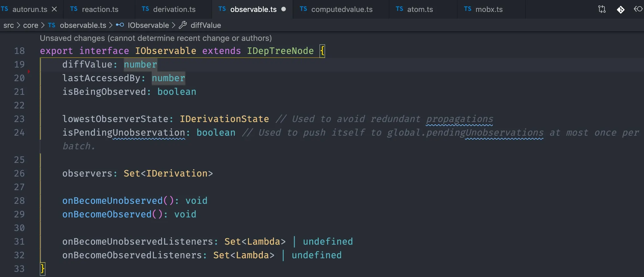Image resolution: width=644 pixels, height=277 pixels.
Task: Click the wrench icon beside diffValue breadcrumb
Action: [182, 25]
